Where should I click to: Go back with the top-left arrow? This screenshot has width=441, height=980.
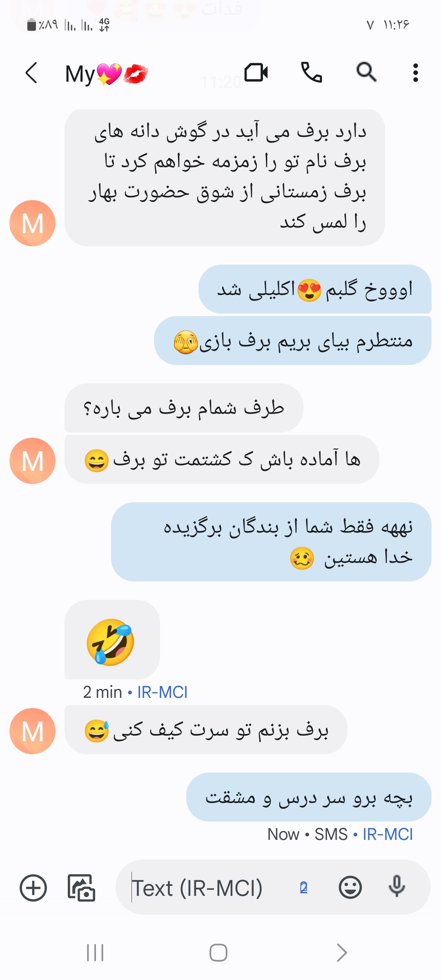pos(31,73)
